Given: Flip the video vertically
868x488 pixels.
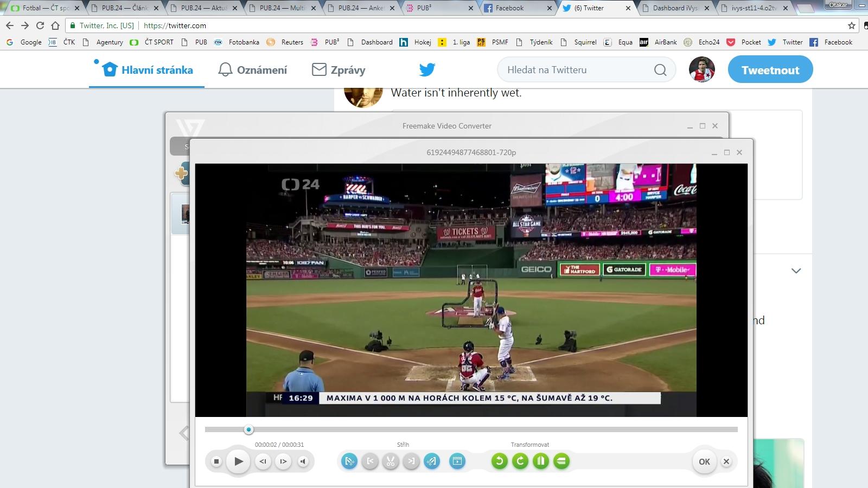Looking at the screenshot, I should [x=561, y=461].
